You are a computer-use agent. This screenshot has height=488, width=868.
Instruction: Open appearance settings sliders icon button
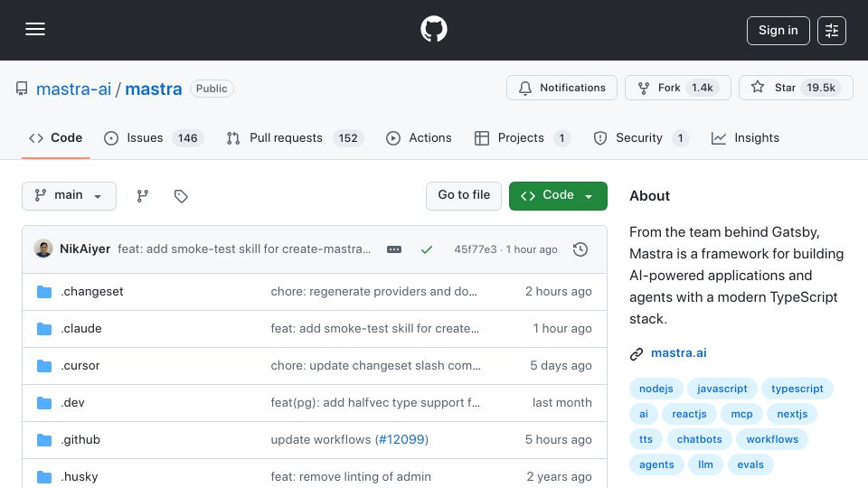point(832,31)
